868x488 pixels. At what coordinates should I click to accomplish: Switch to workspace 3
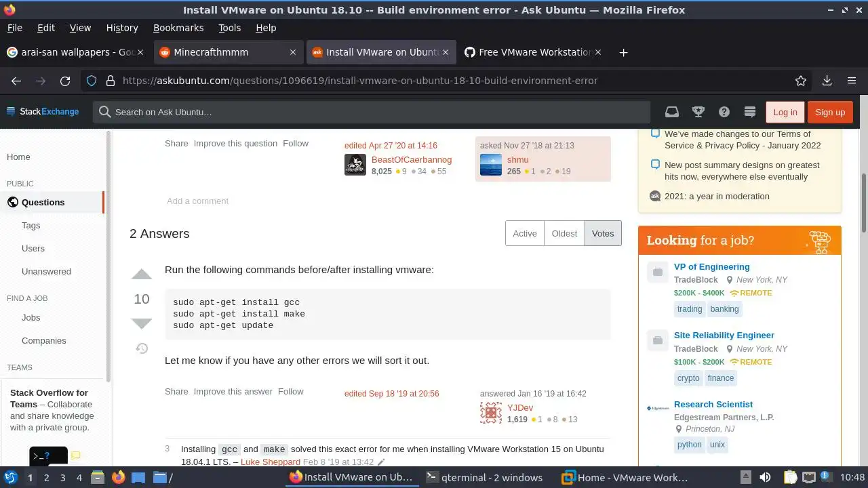pos(62,477)
